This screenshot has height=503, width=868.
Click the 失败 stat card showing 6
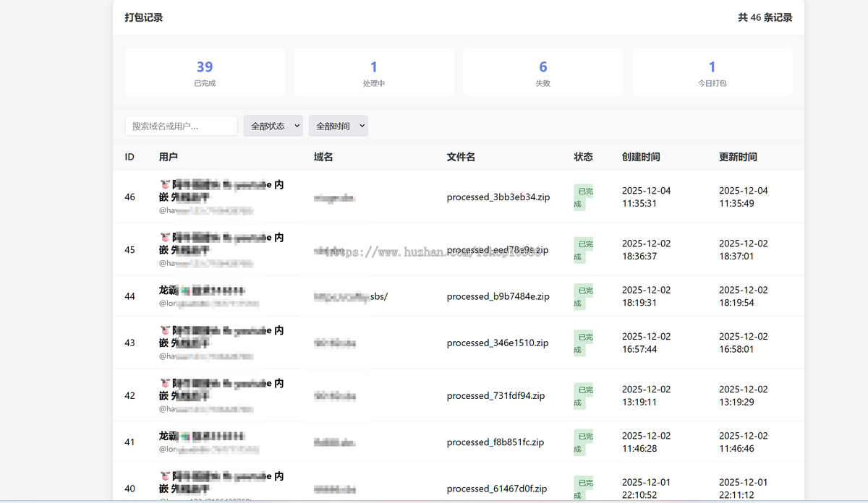(542, 72)
